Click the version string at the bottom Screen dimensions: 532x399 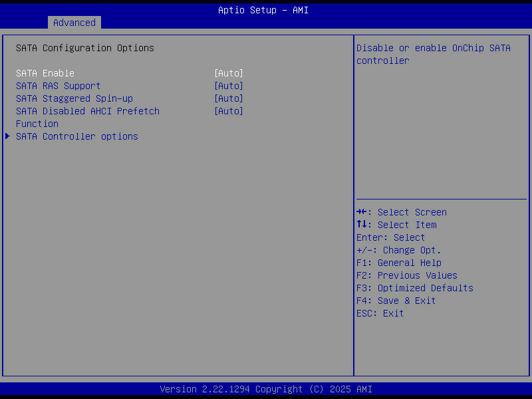click(x=266, y=389)
